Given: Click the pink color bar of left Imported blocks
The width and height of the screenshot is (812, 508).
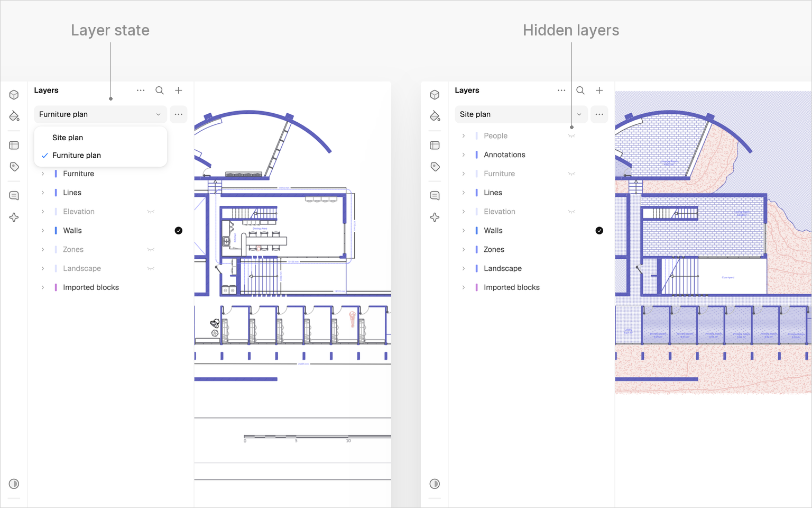Looking at the screenshot, I should (x=56, y=287).
